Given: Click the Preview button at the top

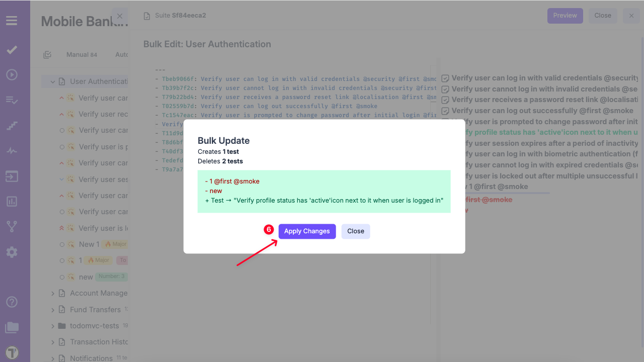Looking at the screenshot, I should click(x=565, y=16).
